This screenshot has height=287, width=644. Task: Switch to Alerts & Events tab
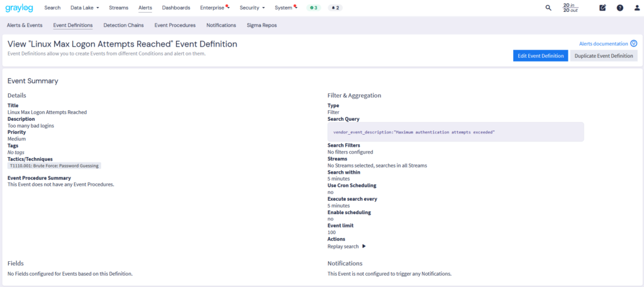pos(25,25)
